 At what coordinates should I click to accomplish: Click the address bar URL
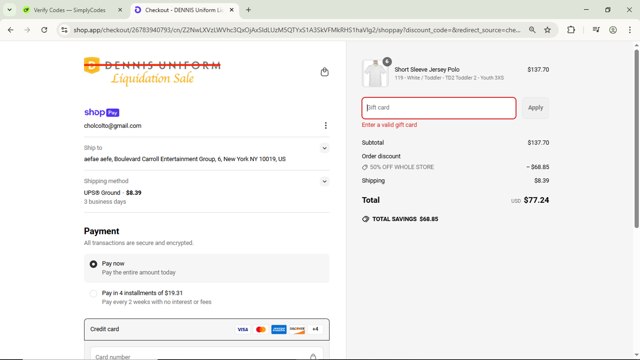point(297,30)
